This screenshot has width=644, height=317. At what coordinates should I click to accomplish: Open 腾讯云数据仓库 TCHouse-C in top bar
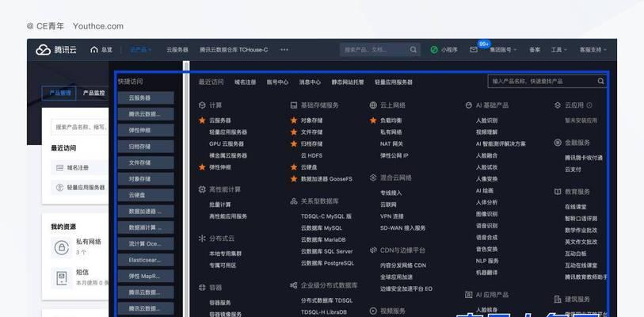234,50
